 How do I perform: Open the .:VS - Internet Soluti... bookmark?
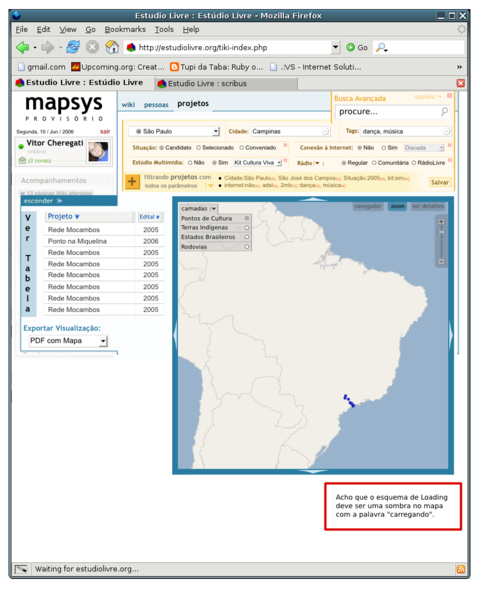click(x=315, y=67)
